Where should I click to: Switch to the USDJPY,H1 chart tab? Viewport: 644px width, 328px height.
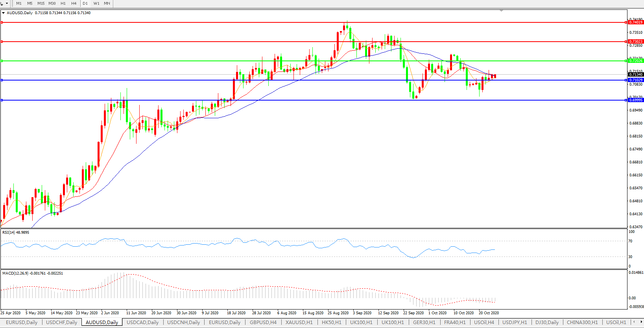(515, 323)
